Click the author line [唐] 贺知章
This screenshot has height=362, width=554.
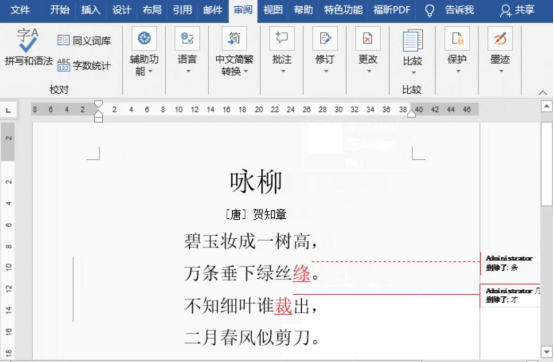coord(256,214)
